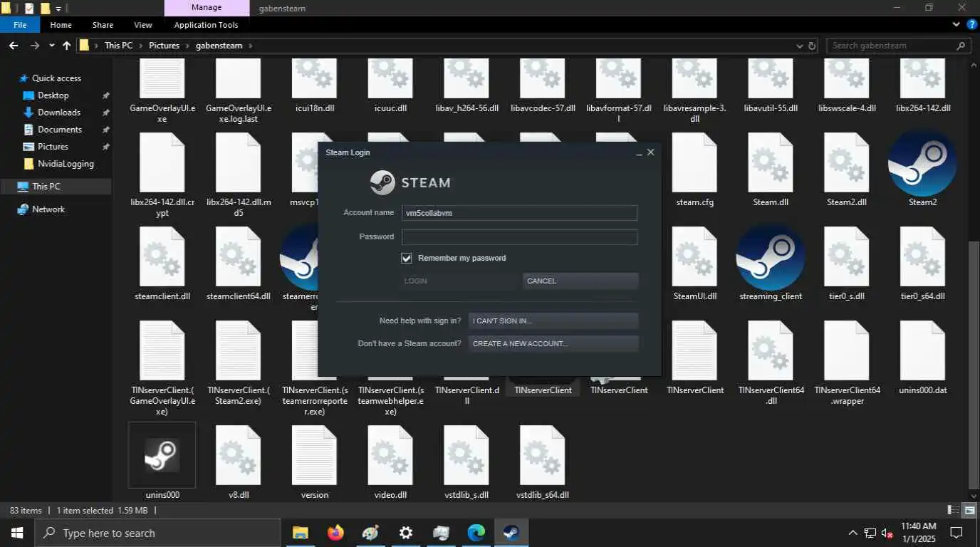The image size is (980, 547).
Task: Click the Search gabensteam box
Action: tap(900, 46)
